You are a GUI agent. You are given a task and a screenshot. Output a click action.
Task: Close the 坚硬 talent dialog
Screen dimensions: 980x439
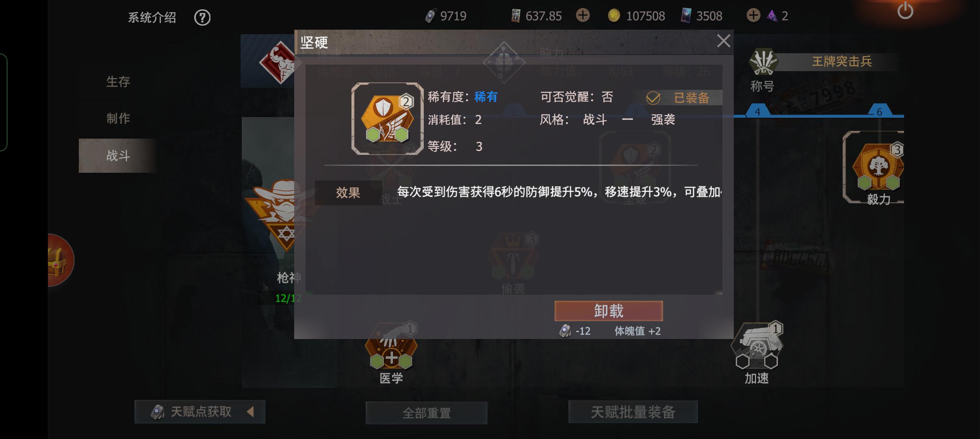pyautogui.click(x=723, y=41)
